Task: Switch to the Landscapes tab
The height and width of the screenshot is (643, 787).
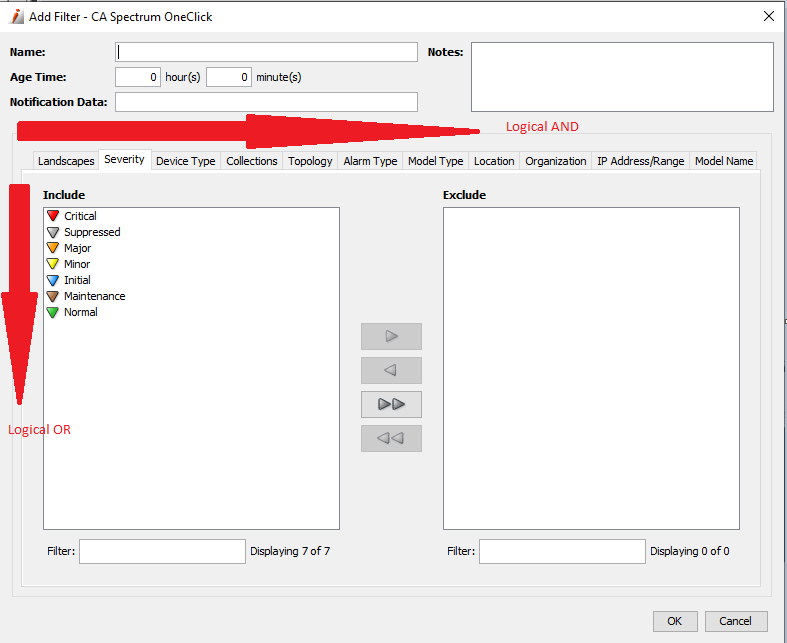Action: pyautogui.click(x=66, y=161)
